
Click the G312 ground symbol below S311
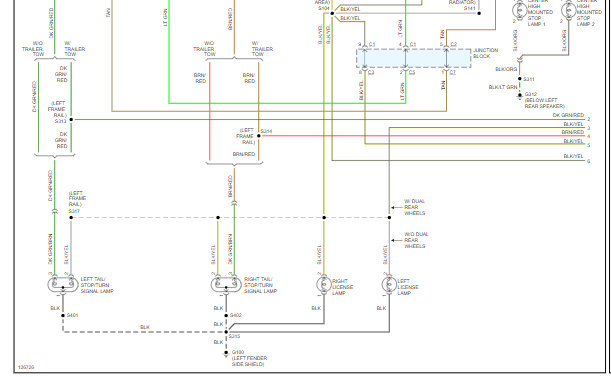click(519, 96)
